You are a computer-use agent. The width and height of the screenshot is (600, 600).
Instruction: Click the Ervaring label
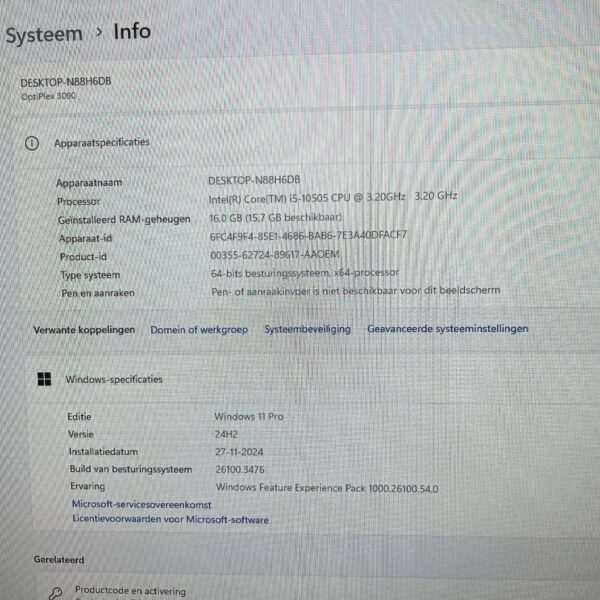point(88,486)
